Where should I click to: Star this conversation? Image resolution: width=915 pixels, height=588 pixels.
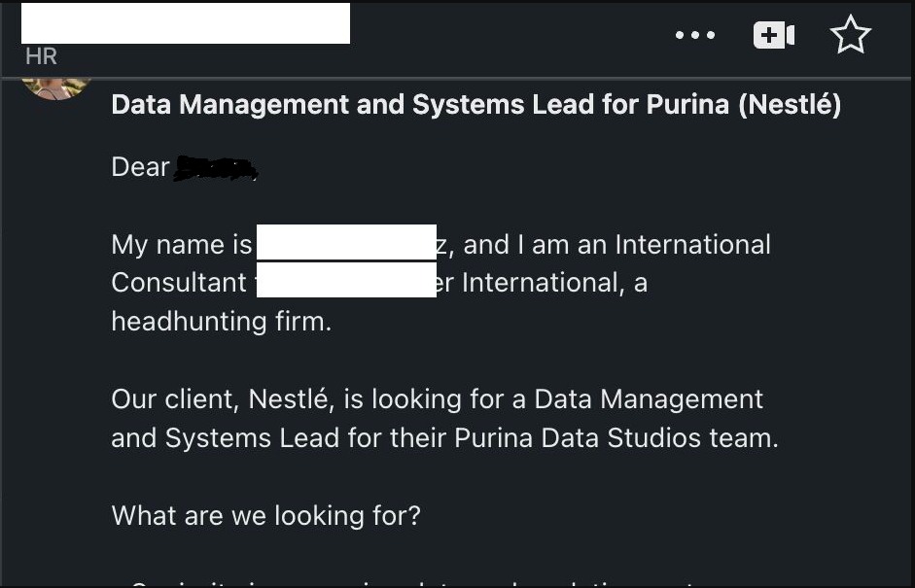851,36
